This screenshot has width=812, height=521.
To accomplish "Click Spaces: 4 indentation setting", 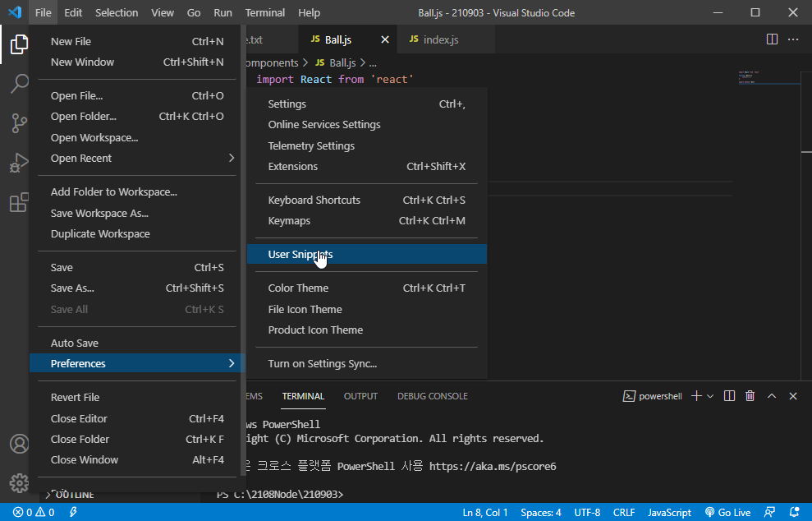I will click(540, 512).
